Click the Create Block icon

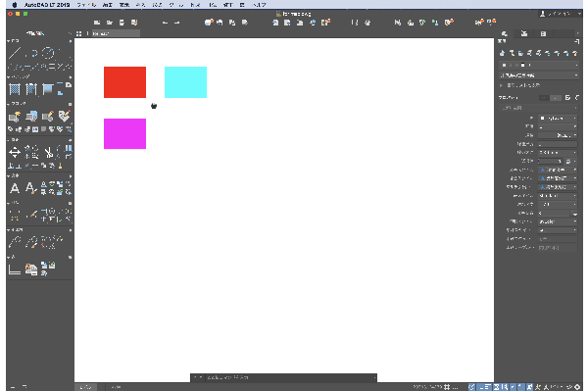(31, 117)
